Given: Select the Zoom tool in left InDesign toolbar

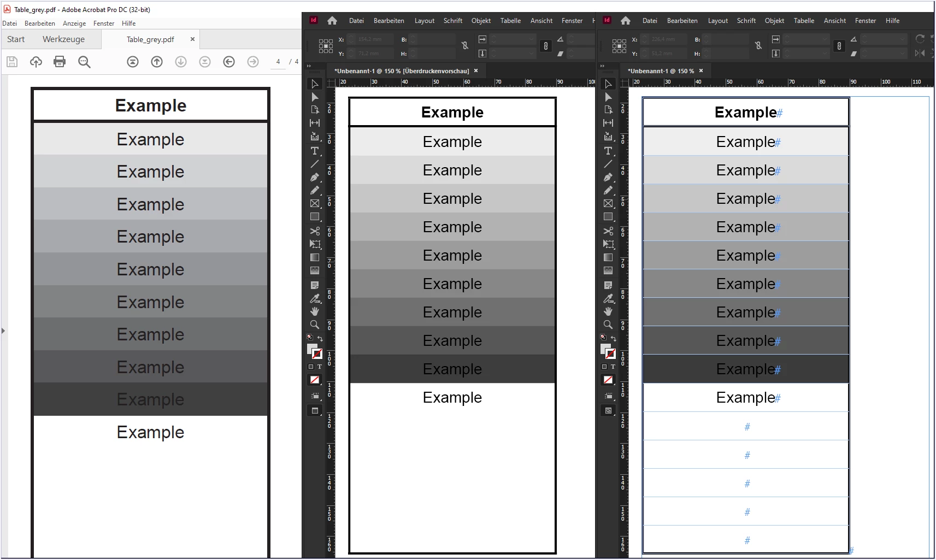Looking at the screenshot, I should (x=315, y=325).
